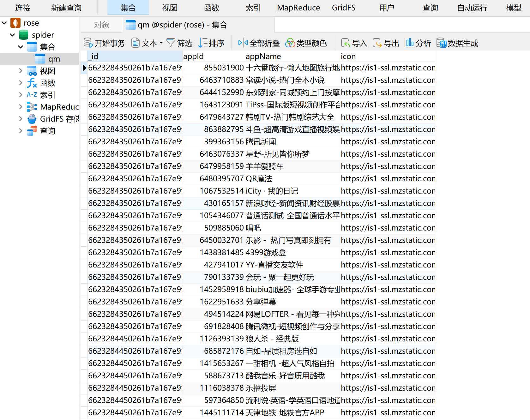Select the 用户 top toolbar tab

(387, 8)
